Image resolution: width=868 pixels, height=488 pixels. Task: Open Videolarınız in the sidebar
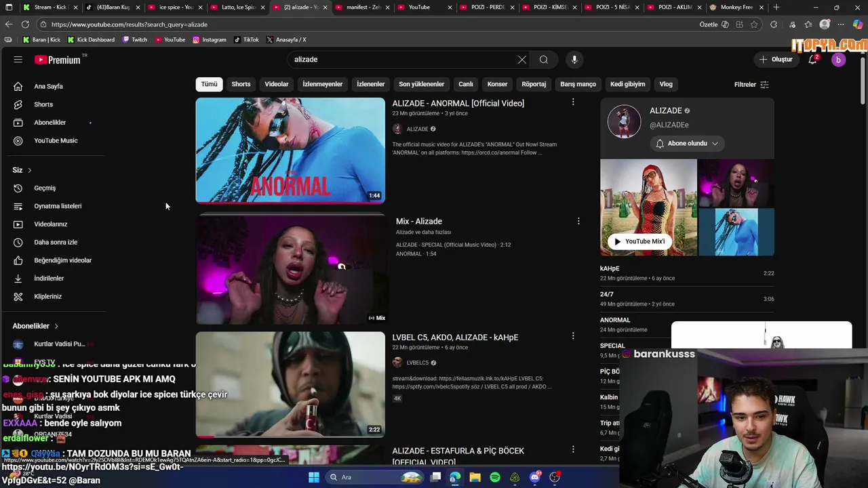click(x=51, y=224)
